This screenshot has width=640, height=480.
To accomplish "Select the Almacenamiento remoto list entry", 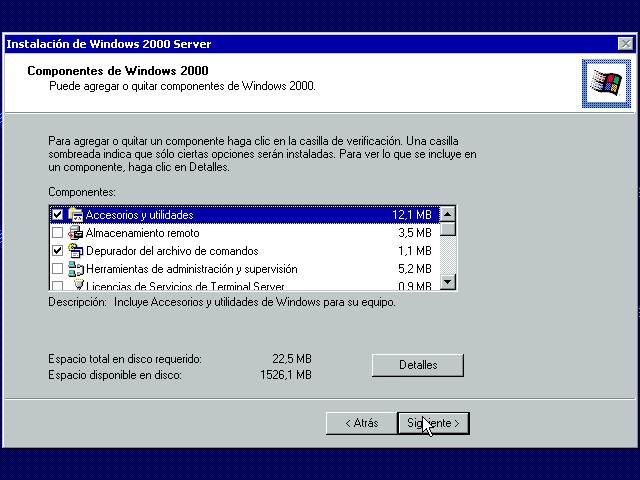I will (x=142, y=233).
